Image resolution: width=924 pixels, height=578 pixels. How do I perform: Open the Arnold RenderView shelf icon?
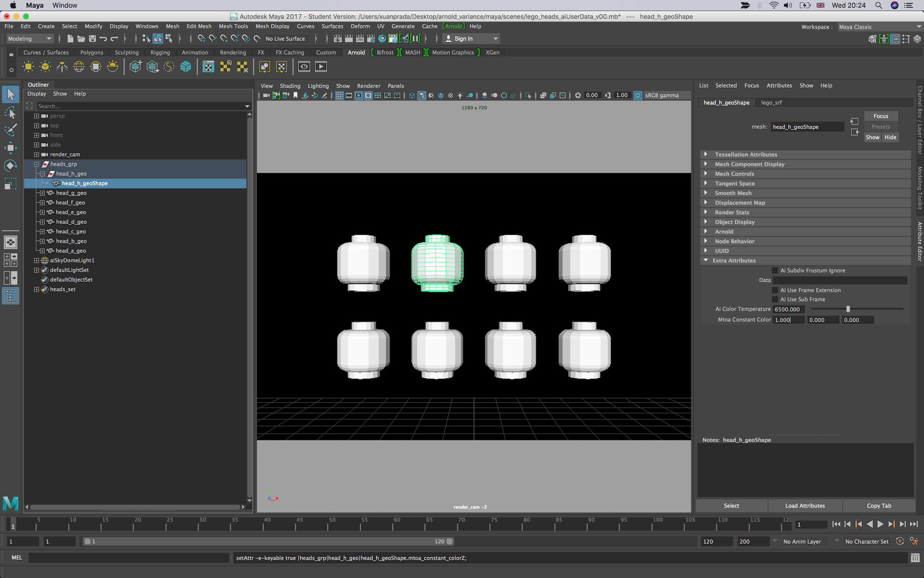pos(304,66)
